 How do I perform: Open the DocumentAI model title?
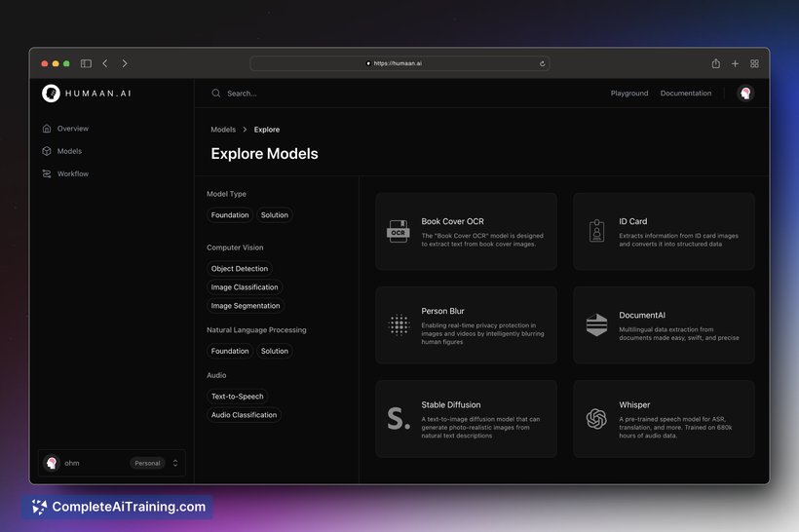[x=642, y=316]
